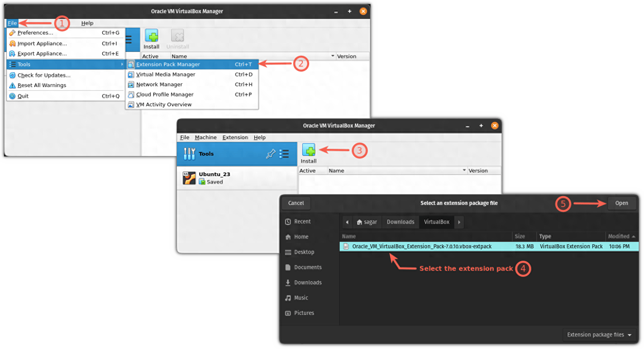Image resolution: width=644 pixels, height=349 pixels.
Task: Sort files by Modified column
Action: pyautogui.click(x=622, y=237)
